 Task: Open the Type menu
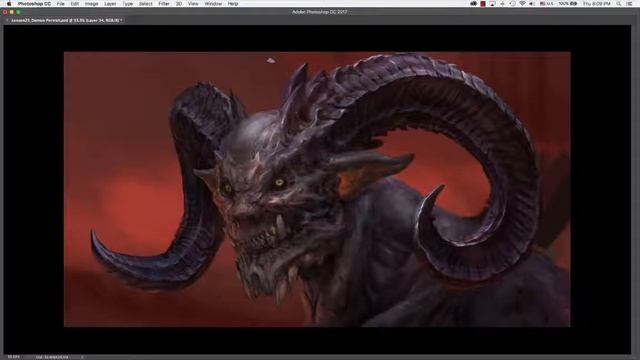pos(128,4)
